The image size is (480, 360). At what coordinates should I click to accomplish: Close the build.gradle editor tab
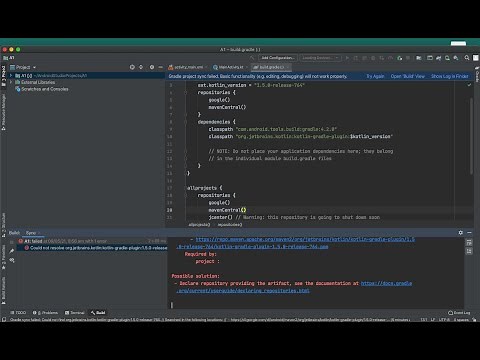coord(289,67)
